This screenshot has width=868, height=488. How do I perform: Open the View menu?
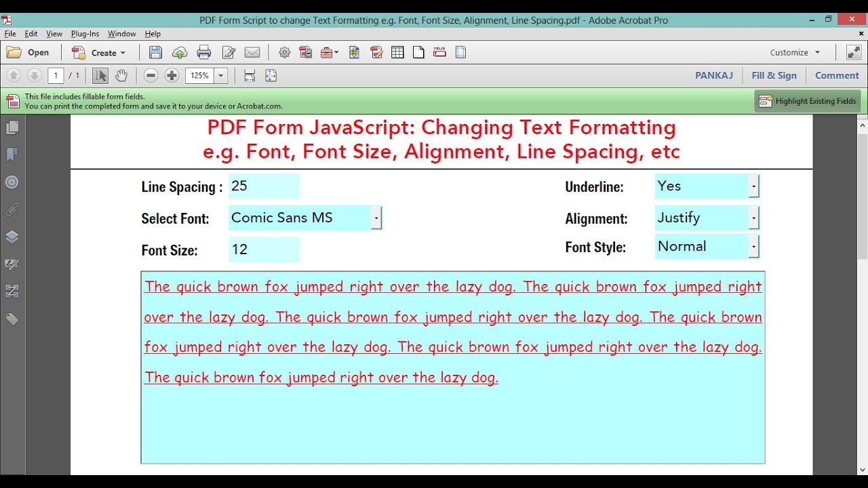tap(54, 34)
